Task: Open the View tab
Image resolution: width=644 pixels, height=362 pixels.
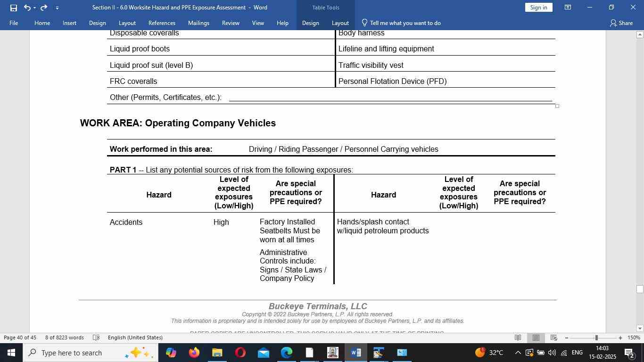Action: click(x=258, y=23)
